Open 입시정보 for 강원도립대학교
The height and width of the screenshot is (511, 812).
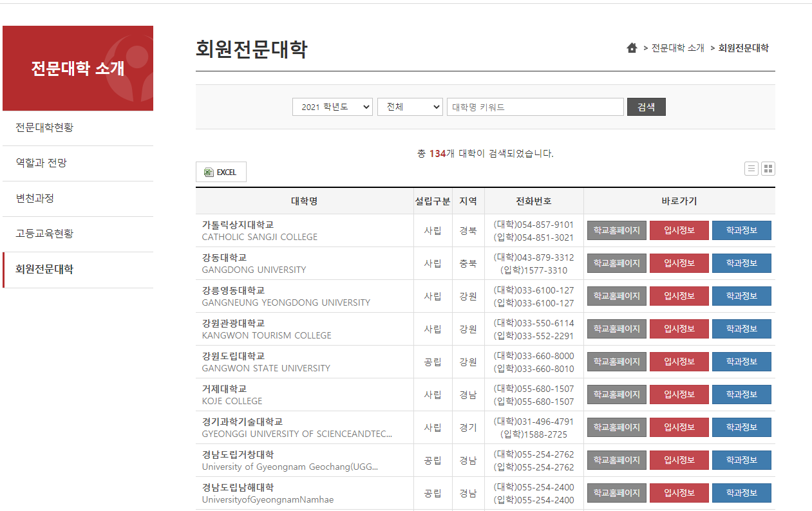679,362
